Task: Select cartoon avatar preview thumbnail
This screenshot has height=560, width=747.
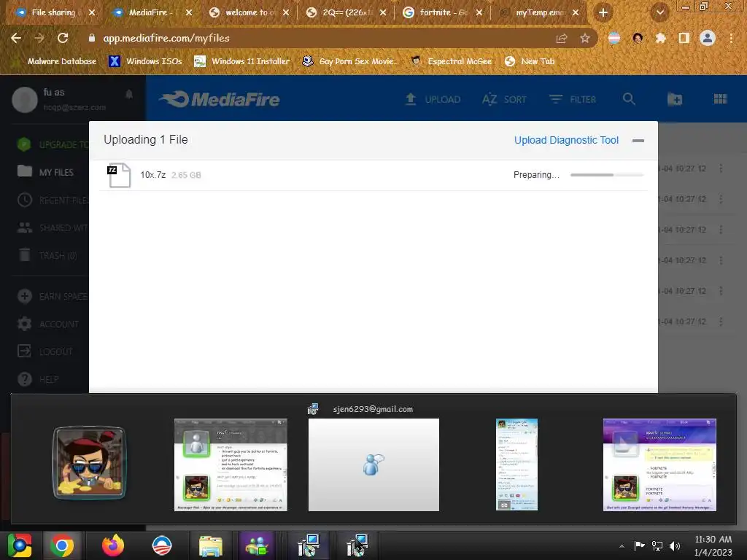Action: (89, 463)
